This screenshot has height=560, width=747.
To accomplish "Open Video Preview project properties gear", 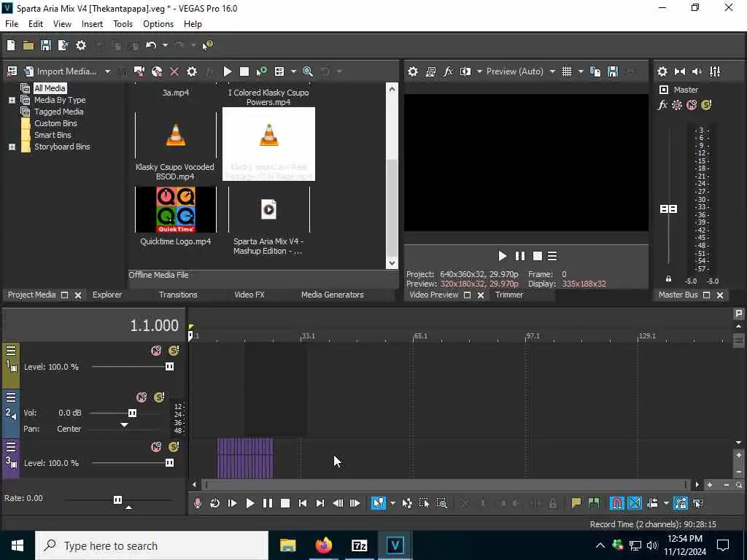I will [x=413, y=71].
